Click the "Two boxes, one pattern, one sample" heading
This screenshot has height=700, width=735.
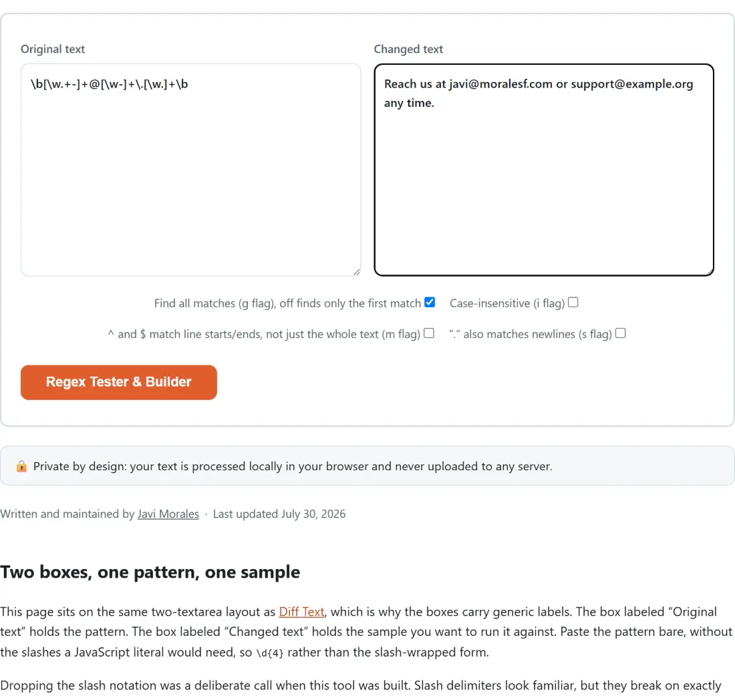click(150, 572)
